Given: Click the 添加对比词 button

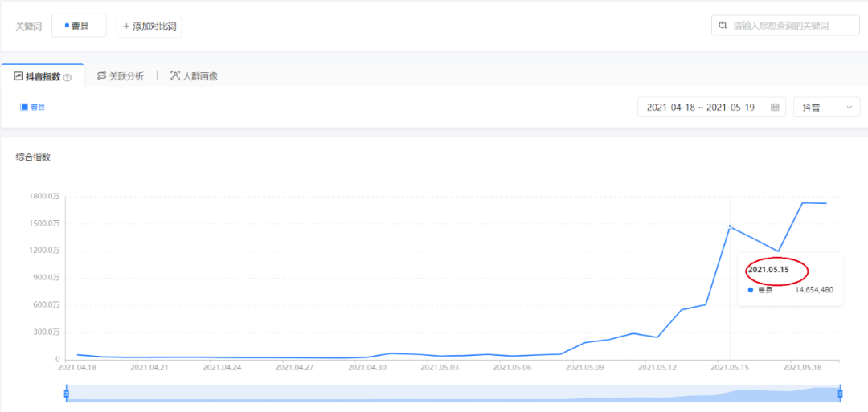Looking at the screenshot, I should [x=149, y=26].
